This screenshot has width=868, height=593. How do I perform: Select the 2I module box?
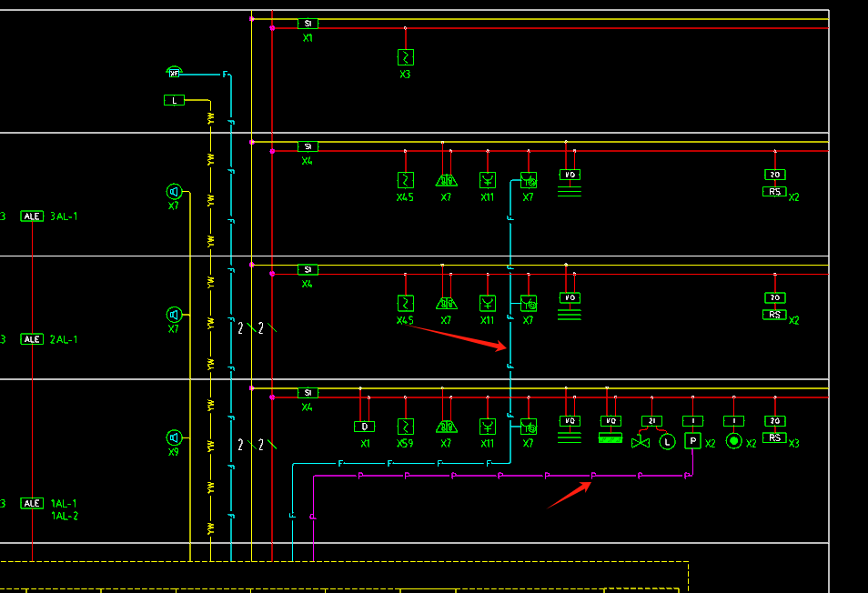coord(651,421)
